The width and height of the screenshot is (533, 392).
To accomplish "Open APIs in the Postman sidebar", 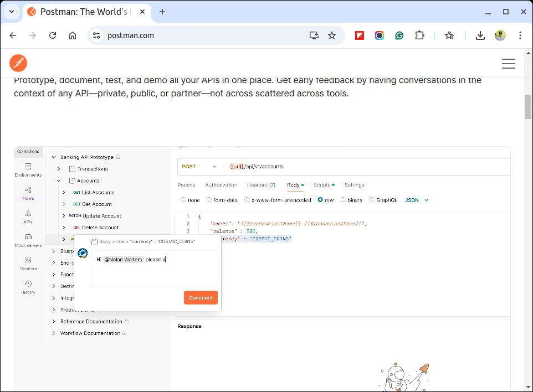I will (28, 217).
